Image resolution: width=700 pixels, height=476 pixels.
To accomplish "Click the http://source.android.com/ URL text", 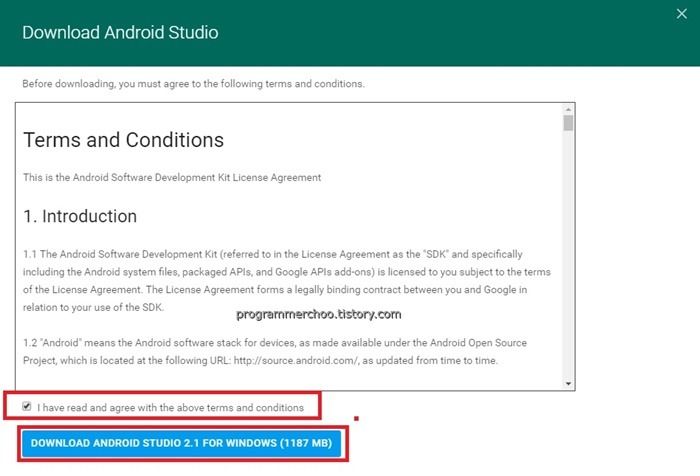I will [296, 360].
